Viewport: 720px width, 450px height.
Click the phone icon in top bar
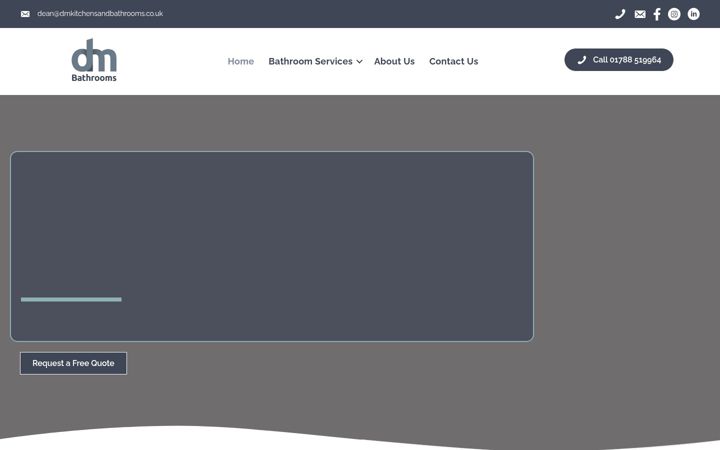pyautogui.click(x=620, y=14)
